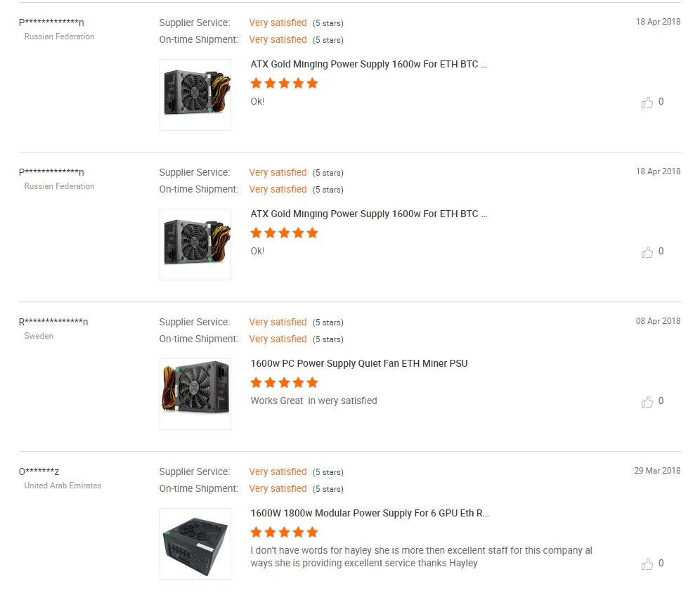Open the first "ATX Gold Minging Power Supply" title

[368, 64]
